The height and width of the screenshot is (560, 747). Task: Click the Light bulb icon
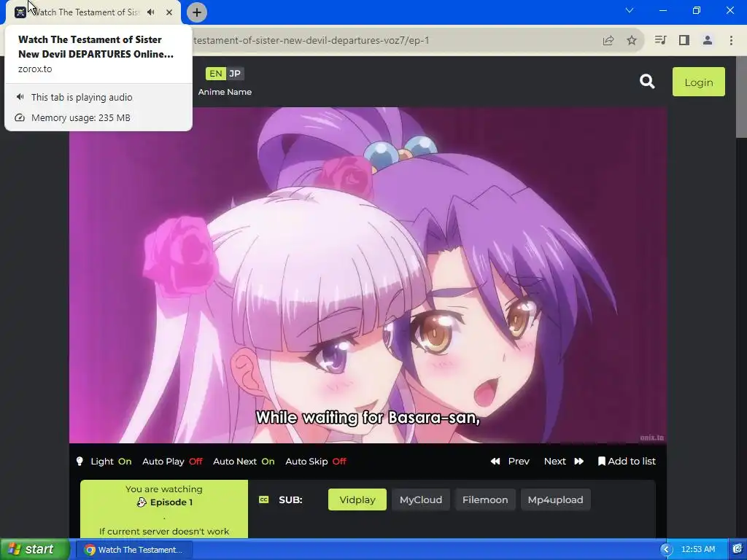click(80, 461)
